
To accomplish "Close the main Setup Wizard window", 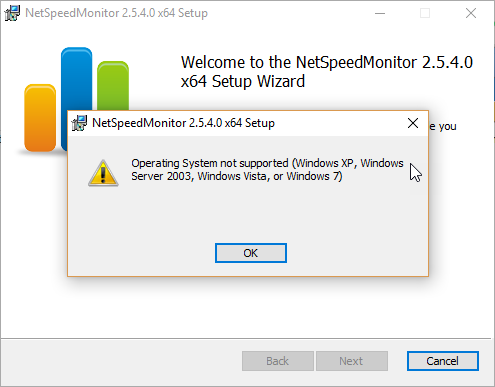I will click(471, 13).
